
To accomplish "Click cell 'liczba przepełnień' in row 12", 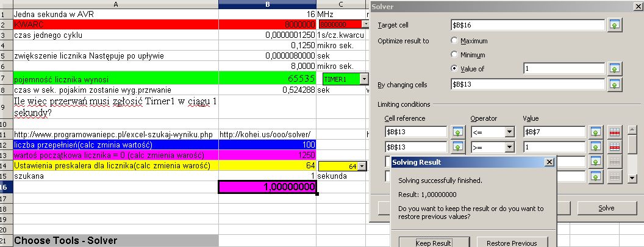I will click(x=116, y=145).
